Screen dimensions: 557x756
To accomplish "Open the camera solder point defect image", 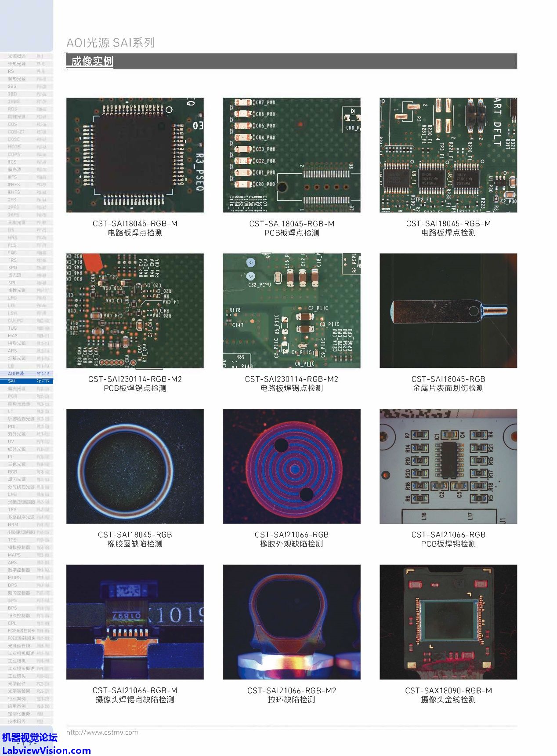I will (135, 622).
